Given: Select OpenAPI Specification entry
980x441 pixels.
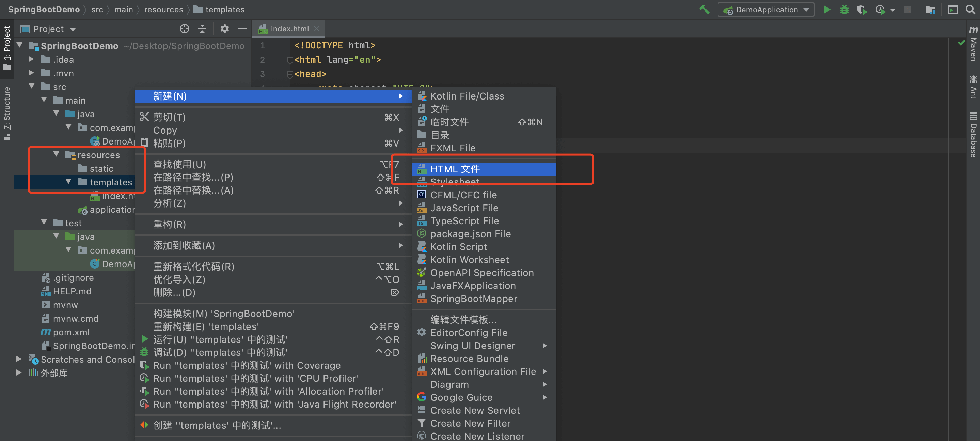Looking at the screenshot, I should click(484, 273).
